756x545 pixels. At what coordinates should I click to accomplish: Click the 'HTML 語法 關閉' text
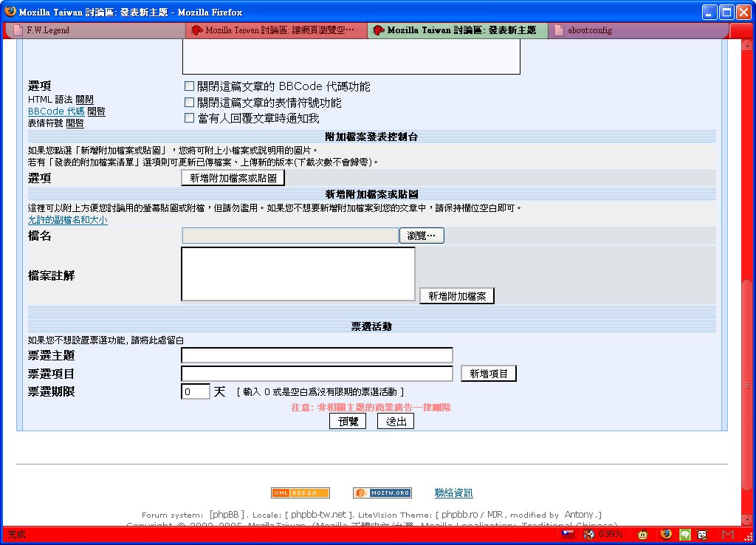(x=61, y=100)
